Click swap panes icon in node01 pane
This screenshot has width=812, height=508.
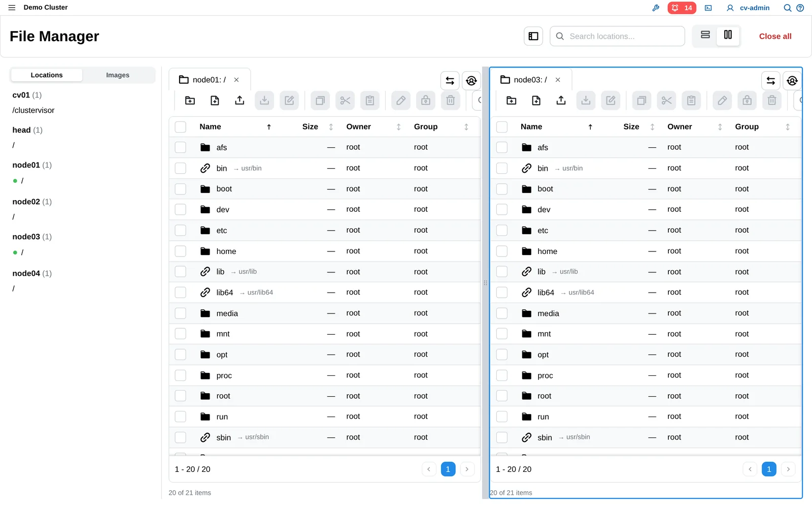coord(450,81)
